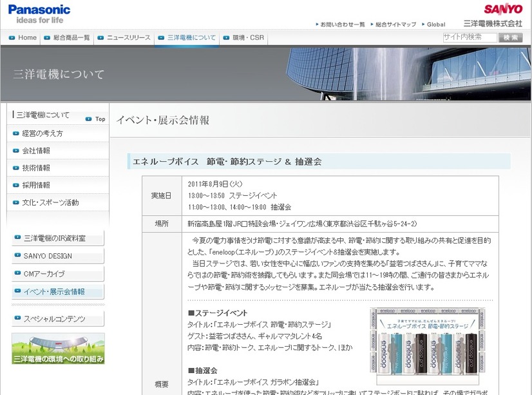Viewport: 532px width, 395px height.
Task: Click the arrow icon beside 会社情報
Action: click(16, 151)
